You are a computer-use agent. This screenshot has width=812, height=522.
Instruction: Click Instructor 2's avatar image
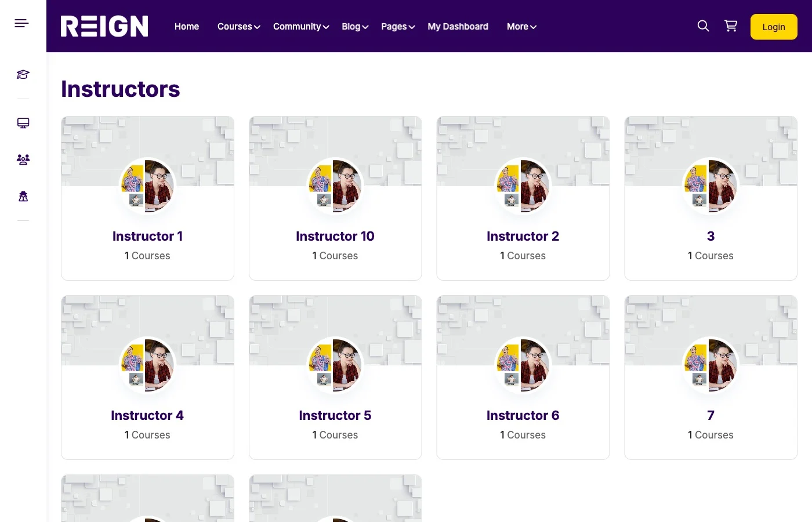click(523, 186)
